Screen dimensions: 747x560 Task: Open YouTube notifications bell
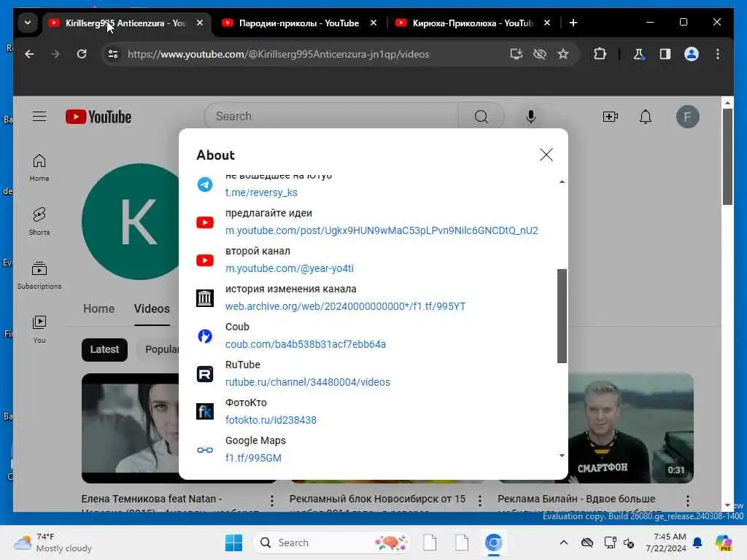pyautogui.click(x=645, y=116)
